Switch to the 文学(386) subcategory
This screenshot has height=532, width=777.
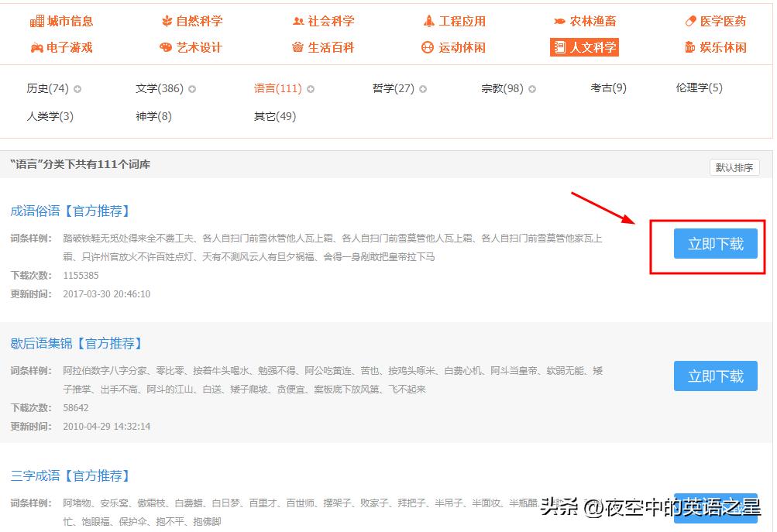[x=160, y=88]
